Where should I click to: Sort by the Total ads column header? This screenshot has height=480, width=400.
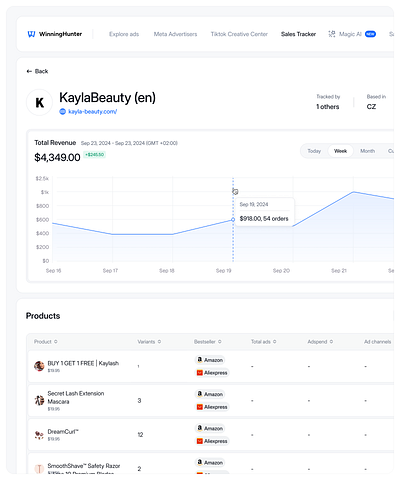(x=264, y=342)
